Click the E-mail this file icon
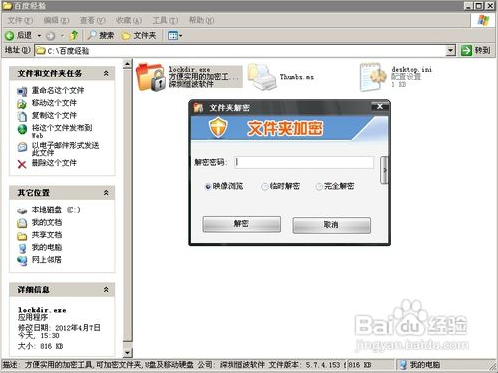498x373 pixels. pyautogui.click(x=22, y=147)
